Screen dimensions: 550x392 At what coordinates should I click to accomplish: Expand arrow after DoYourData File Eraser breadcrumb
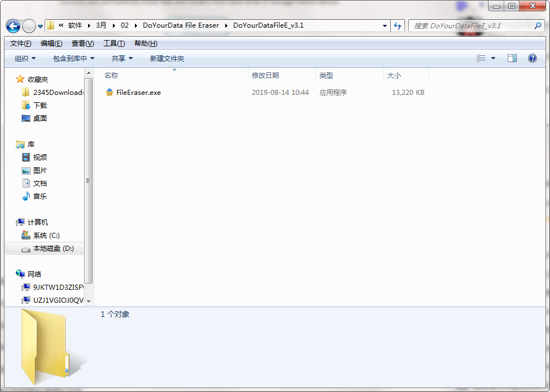tap(226, 25)
